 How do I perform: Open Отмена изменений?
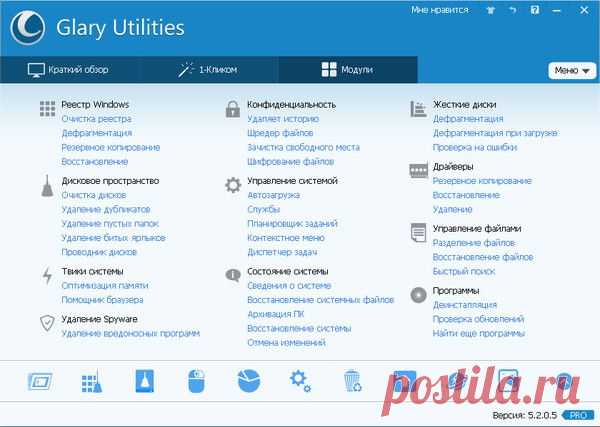(287, 343)
